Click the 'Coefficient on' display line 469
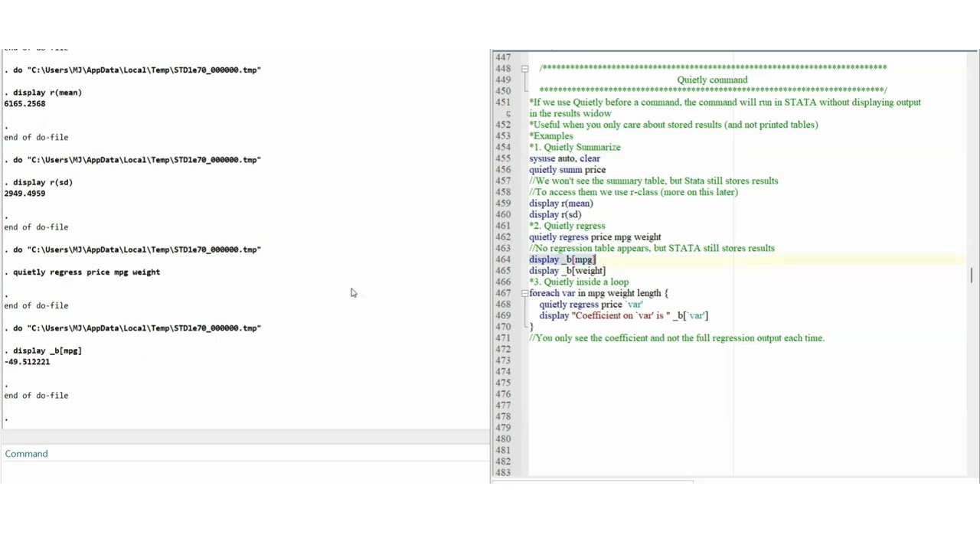 (623, 315)
